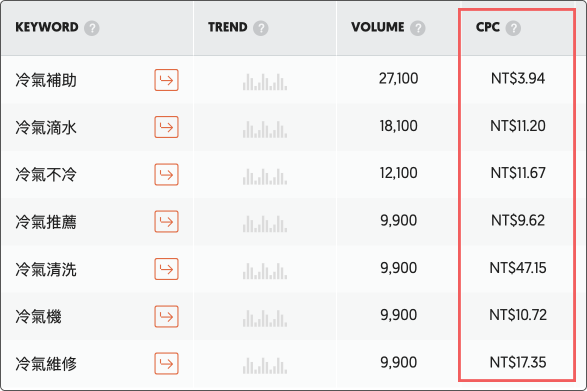This screenshot has width=587, height=391.
Task: Open the arrow icon beside 冷氣補助
Action: 166,80
